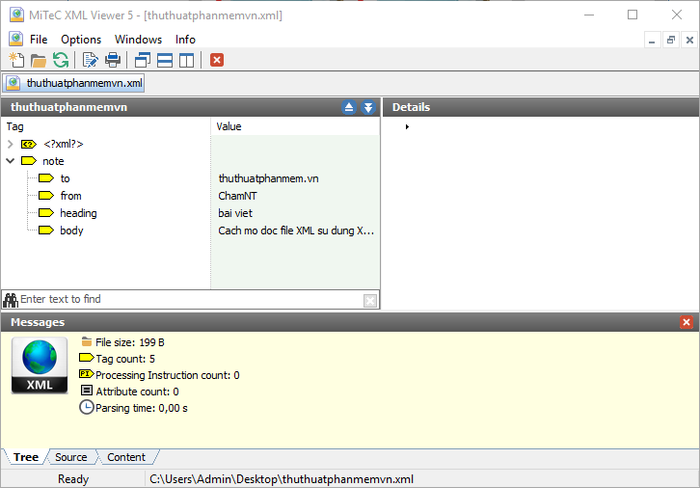This screenshot has height=488, width=700.
Task: Minimize the inner document window
Action: 652,40
